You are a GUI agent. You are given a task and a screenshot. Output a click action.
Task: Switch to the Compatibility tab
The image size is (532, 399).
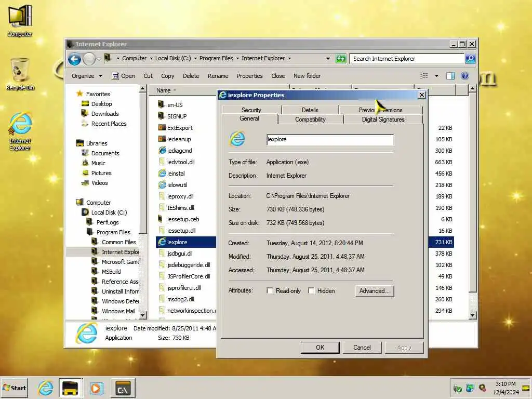coord(310,119)
